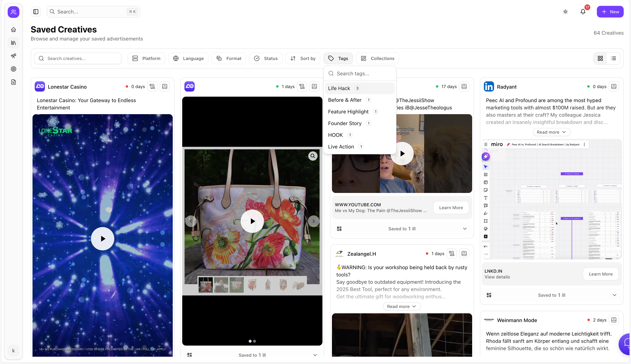Click the home icon in sidebar
This screenshot has width=631, height=364.
coord(14,30)
